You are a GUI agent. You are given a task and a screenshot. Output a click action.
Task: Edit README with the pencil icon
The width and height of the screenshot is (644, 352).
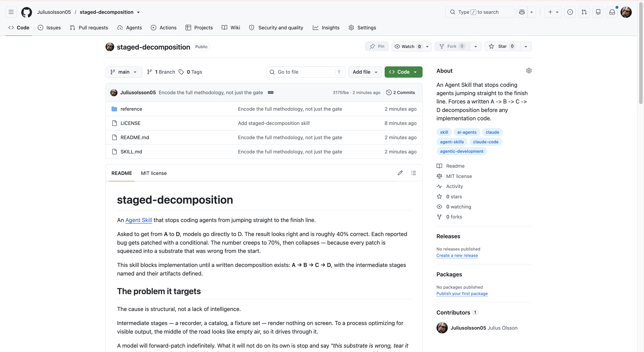(400, 173)
